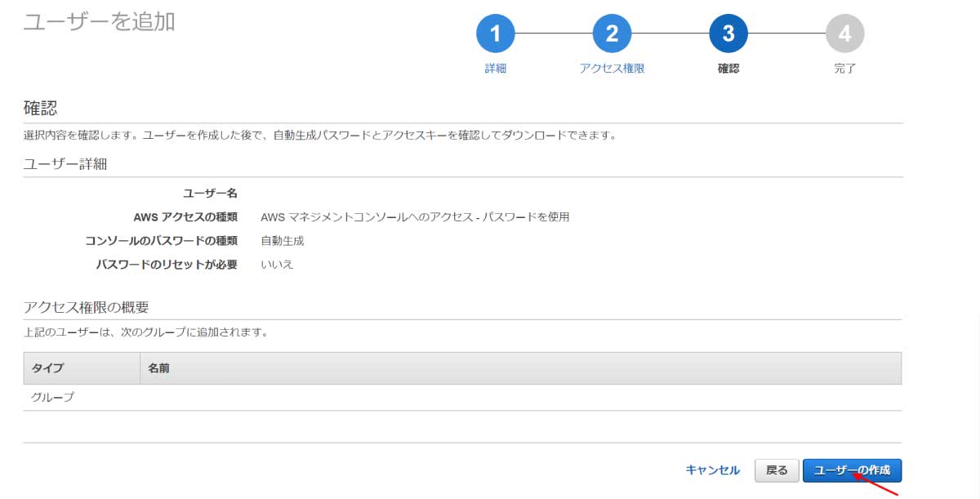Click the 完了 label under step 4
Image resolution: width=980 pixels, height=499 pixels.
pos(844,69)
